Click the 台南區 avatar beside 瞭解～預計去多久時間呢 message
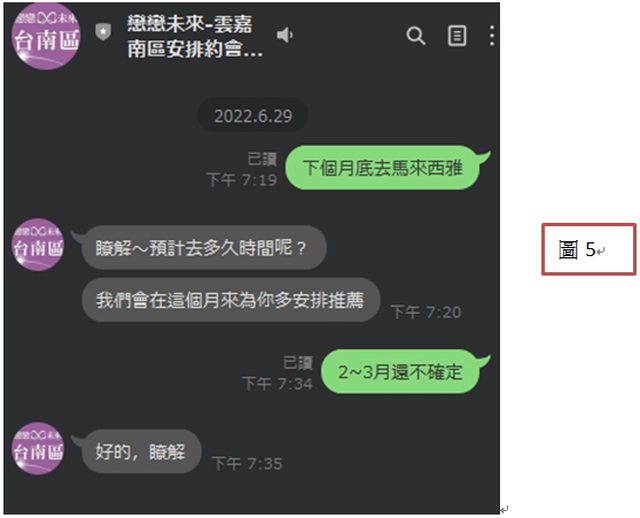This screenshot has width=640, height=518. pyautogui.click(x=38, y=245)
